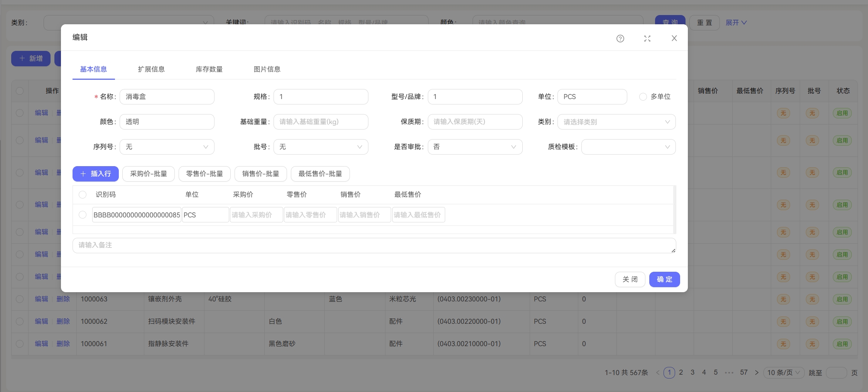Click the 确定 button to confirm

(664, 279)
